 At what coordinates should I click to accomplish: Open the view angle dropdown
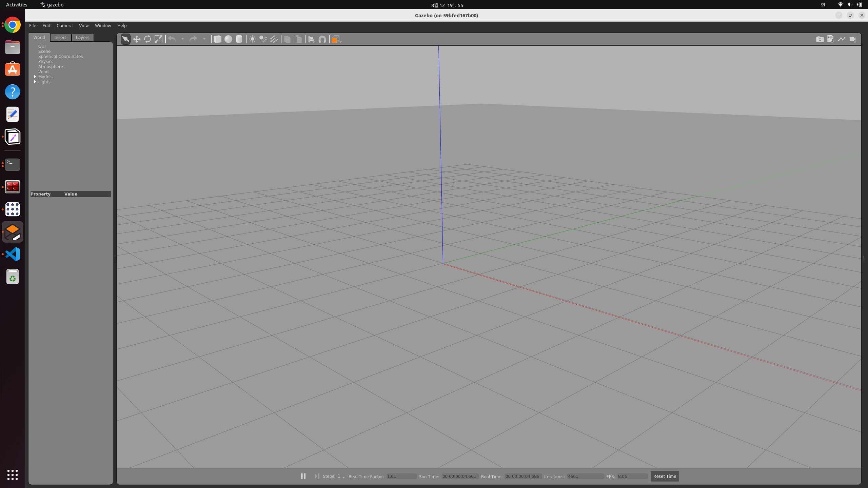pos(336,39)
